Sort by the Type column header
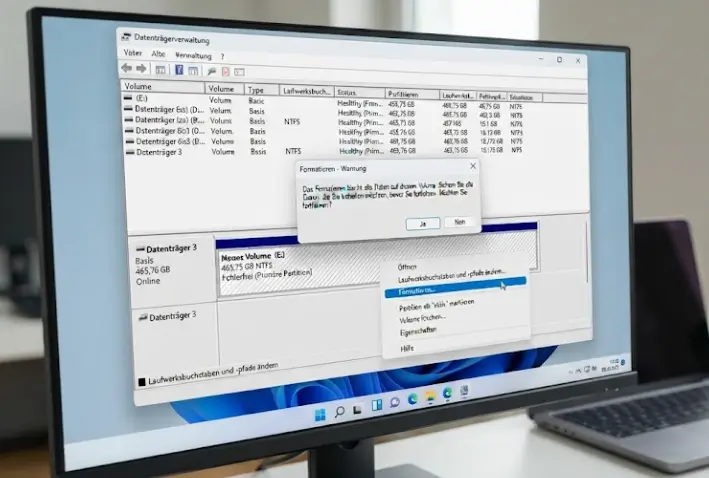The height and width of the screenshot is (478, 709). pyautogui.click(x=262, y=90)
